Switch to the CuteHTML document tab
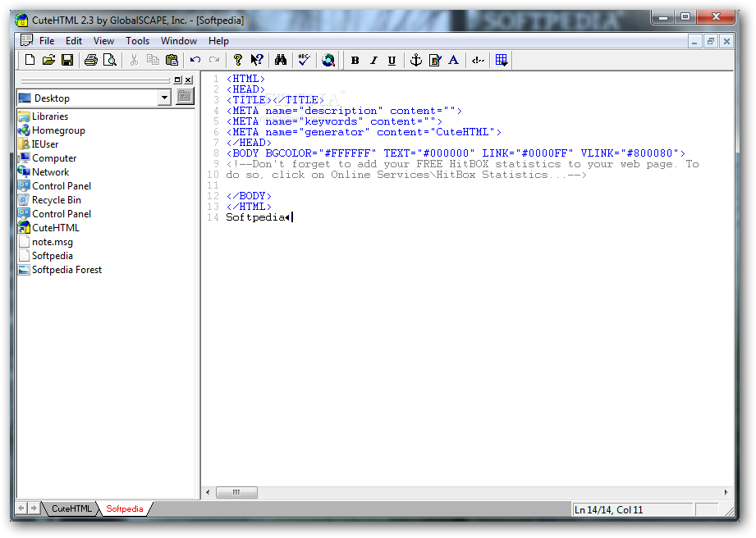Viewport: 756px width, 538px height. [x=71, y=508]
